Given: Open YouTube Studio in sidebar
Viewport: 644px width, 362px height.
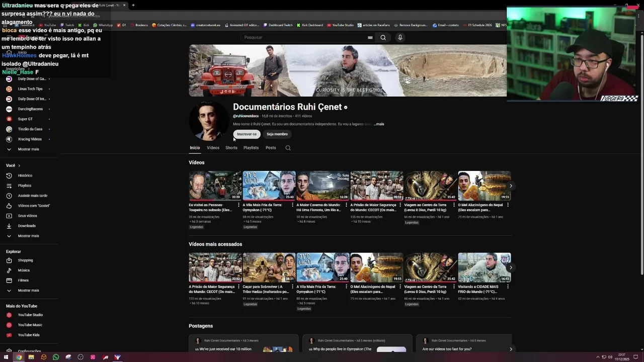Looking at the screenshot, I should 30,315.
